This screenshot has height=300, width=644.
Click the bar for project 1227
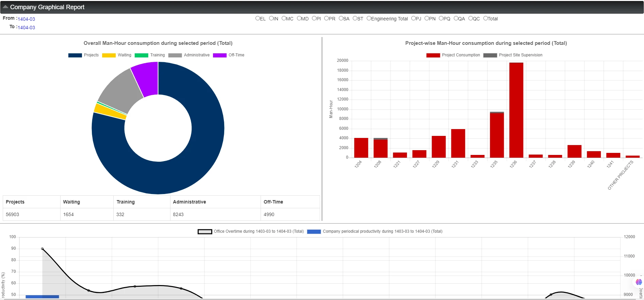(419, 154)
